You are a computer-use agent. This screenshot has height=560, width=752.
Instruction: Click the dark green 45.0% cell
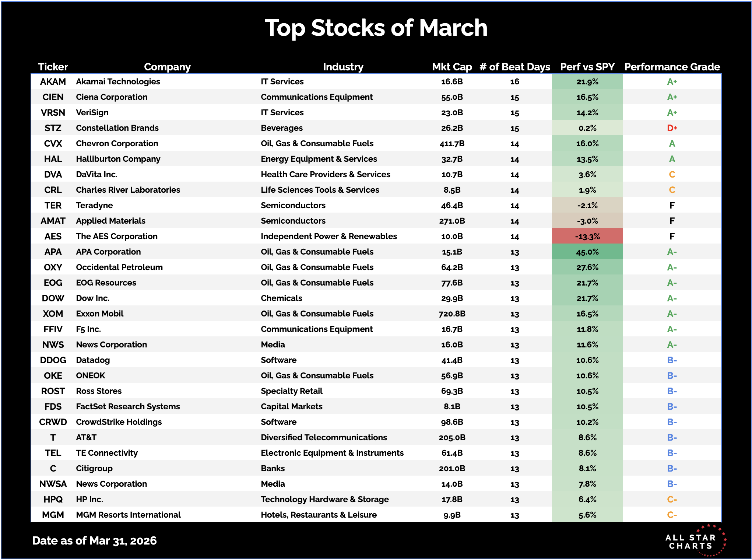tap(587, 252)
